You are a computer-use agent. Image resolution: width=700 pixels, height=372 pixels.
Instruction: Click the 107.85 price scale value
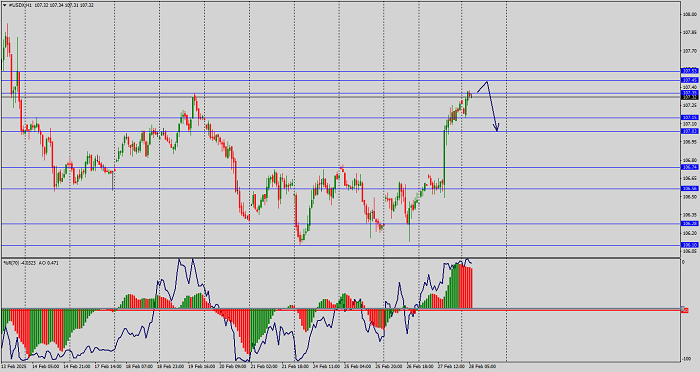tap(690, 33)
